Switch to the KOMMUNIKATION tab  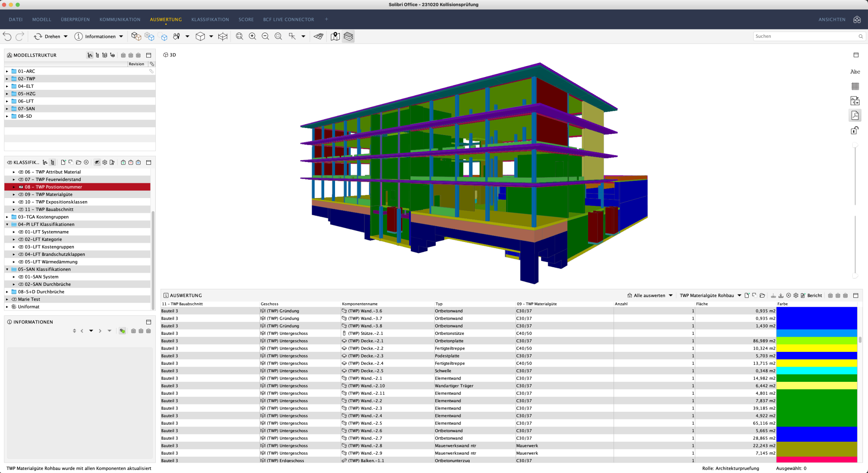(120, 20)
